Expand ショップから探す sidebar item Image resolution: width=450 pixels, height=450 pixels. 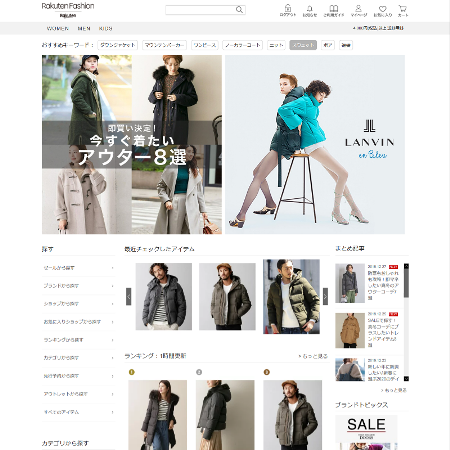click(79, 304)
